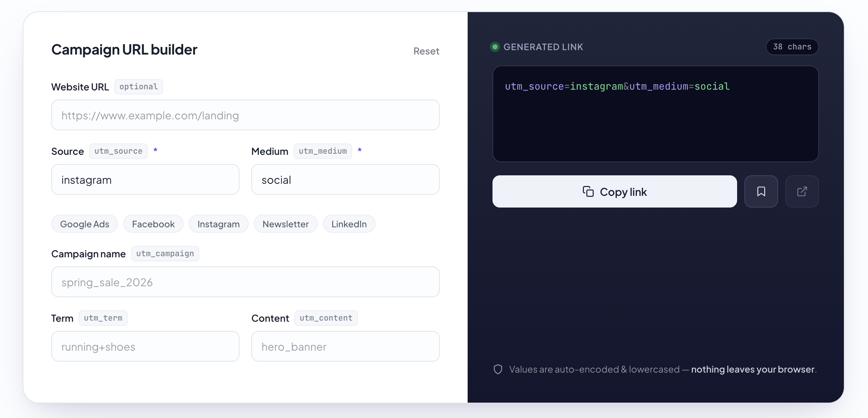868x418 pixels.
Task: Focus the Campaign name input field
Action: pyautogui.click(x=245, y=282)
